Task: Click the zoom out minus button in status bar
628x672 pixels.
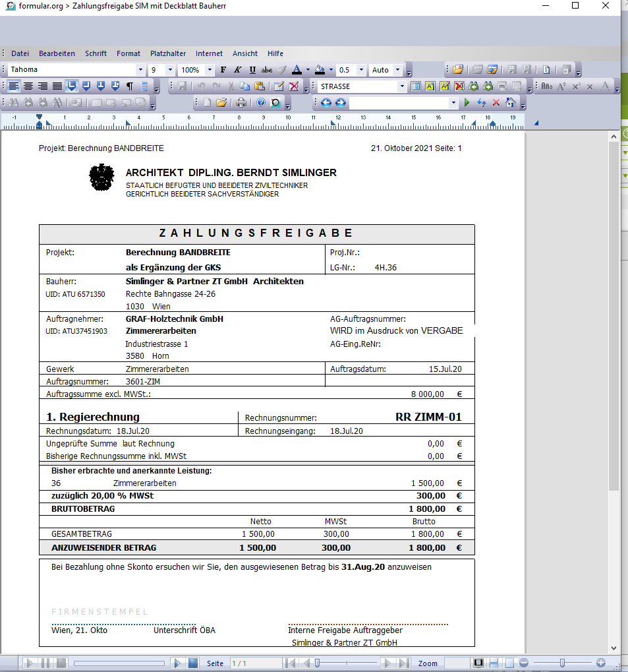Action: [x=523, y=663]
